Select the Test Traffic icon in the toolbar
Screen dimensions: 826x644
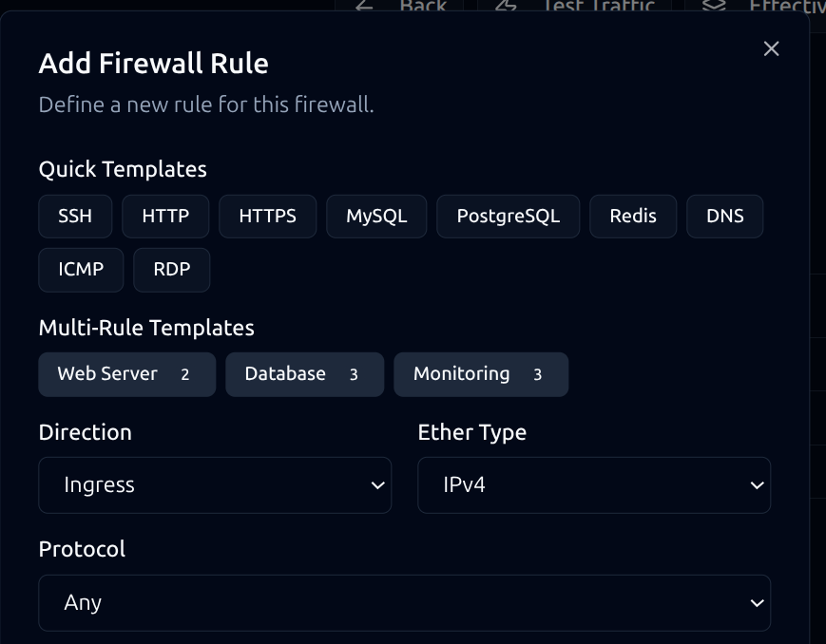[507, 7]
